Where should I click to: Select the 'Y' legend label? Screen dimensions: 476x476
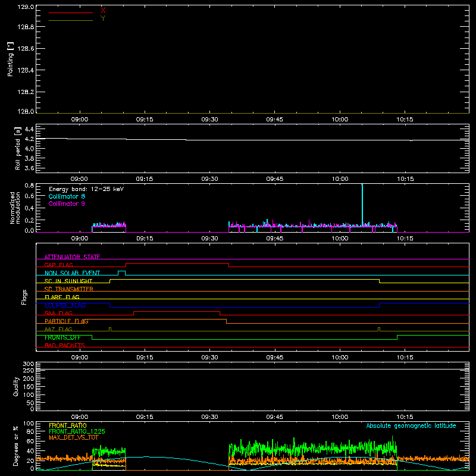tap(103, 18)
